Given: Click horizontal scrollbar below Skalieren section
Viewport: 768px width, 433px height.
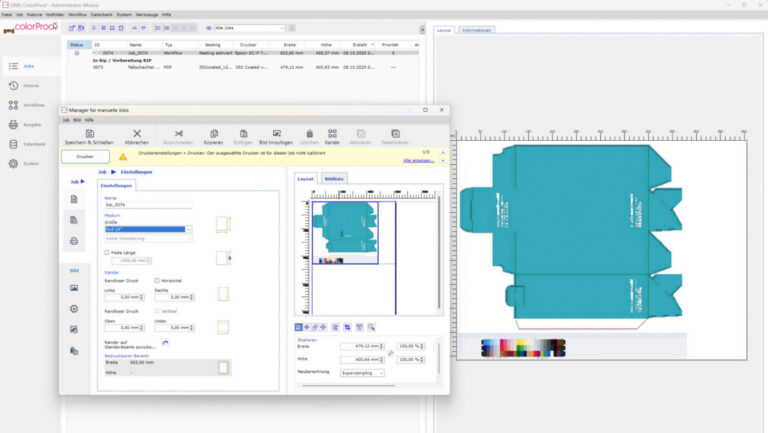Looking at the screenshot, I should click(348, 386).
